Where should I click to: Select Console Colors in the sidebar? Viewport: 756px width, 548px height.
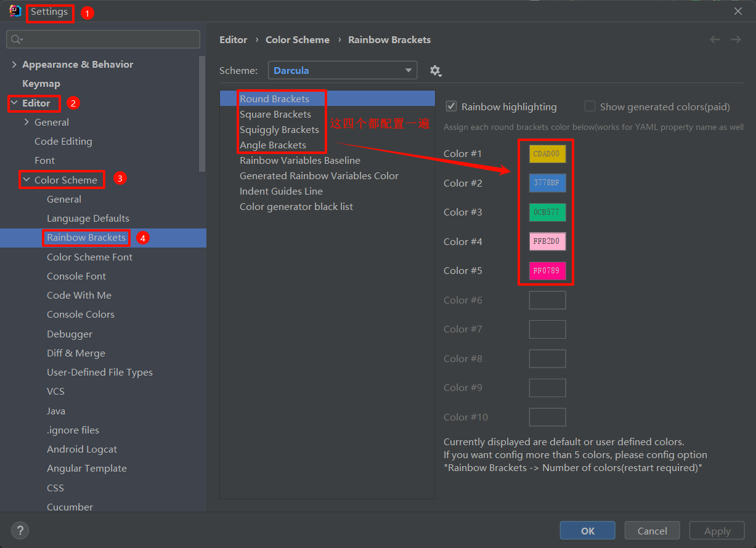click(80, 314)
